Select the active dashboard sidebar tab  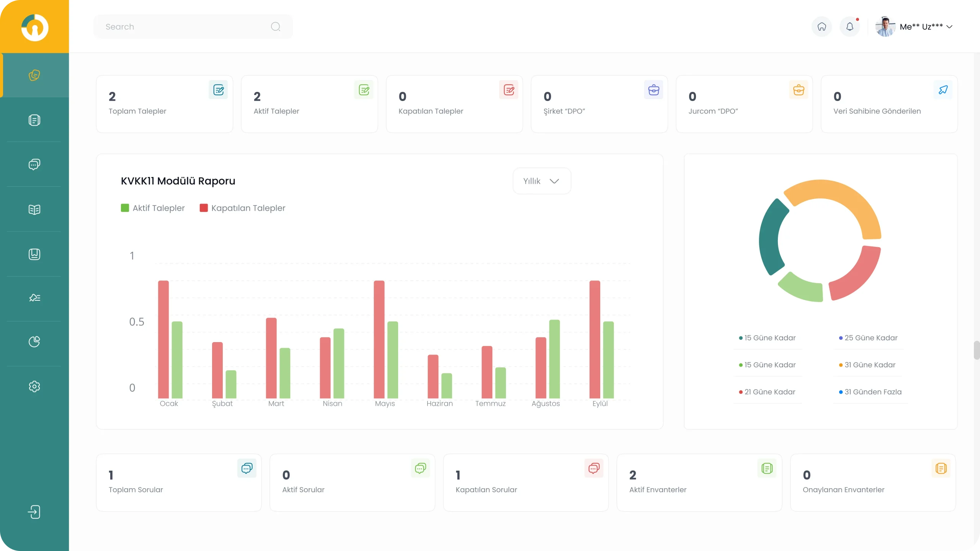(34, 75)
